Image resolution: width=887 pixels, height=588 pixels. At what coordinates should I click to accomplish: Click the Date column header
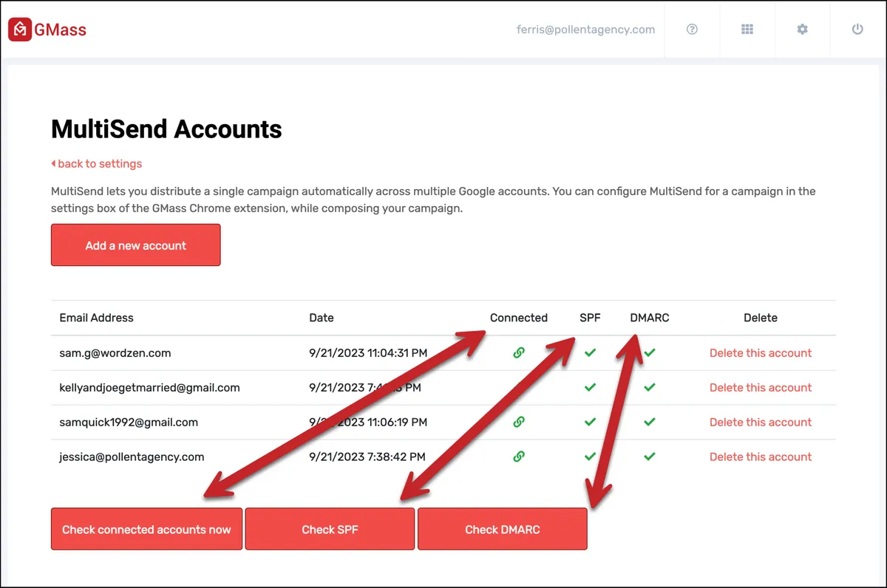pos(322,318)
